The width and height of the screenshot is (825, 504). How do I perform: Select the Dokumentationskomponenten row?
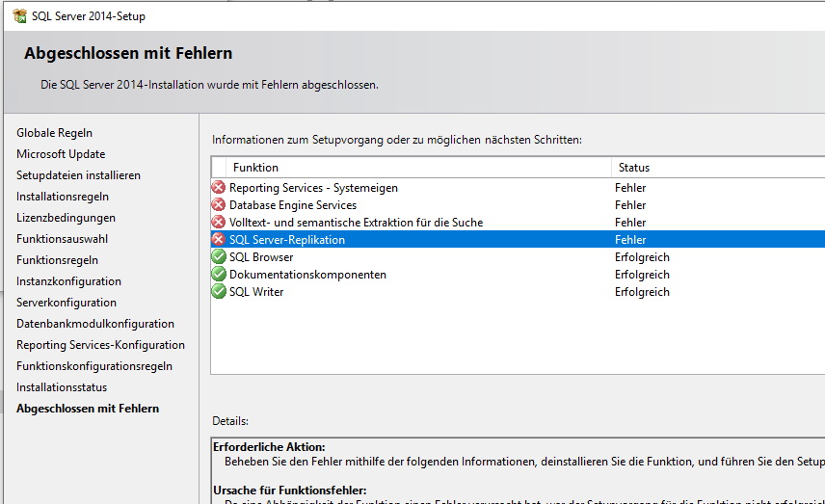(x=518, y=275)
